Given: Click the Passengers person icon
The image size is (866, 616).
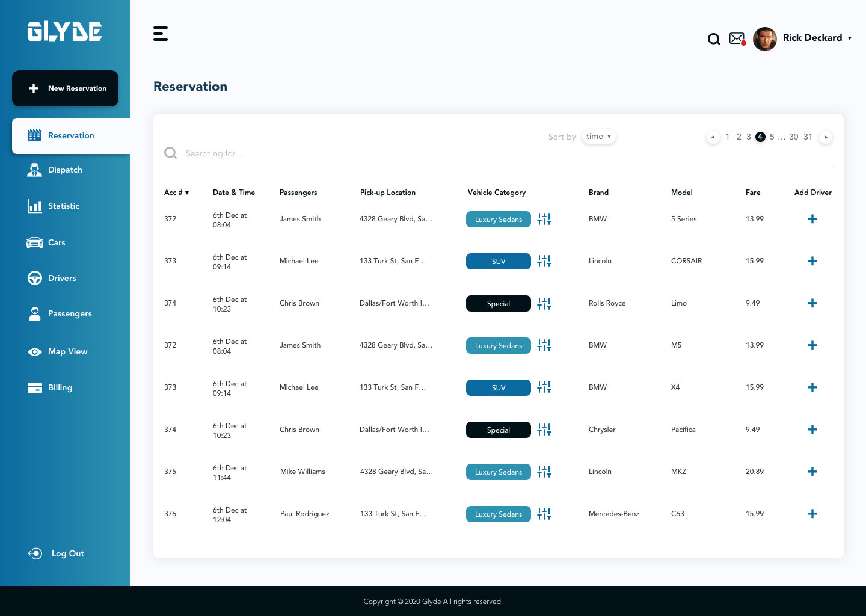Looking at the screenshot, I should pyautogui.click(x=35, y=313).
